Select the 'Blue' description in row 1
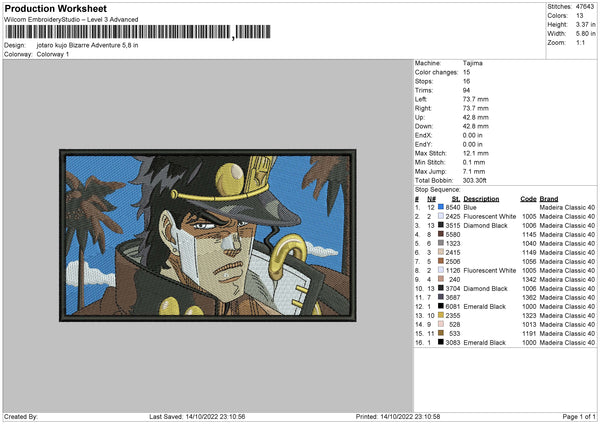The height and width of the screenshot is (424, 600). (470, 207)
